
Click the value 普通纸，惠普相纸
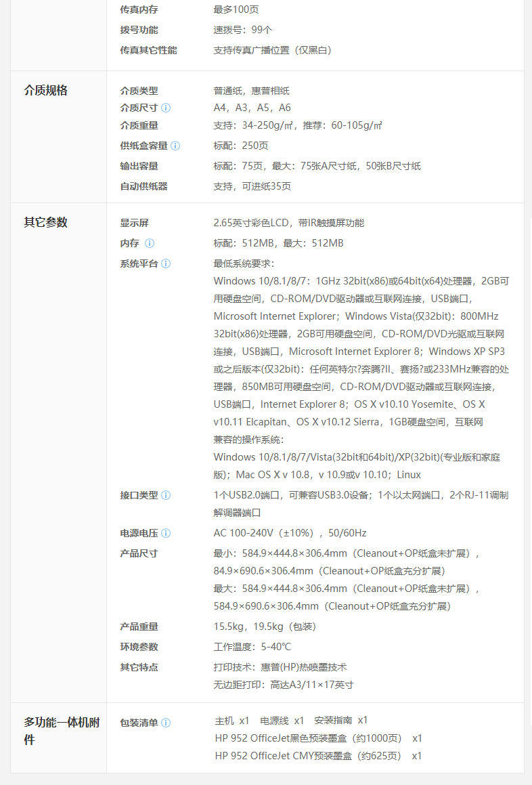[x=252, y=91]
